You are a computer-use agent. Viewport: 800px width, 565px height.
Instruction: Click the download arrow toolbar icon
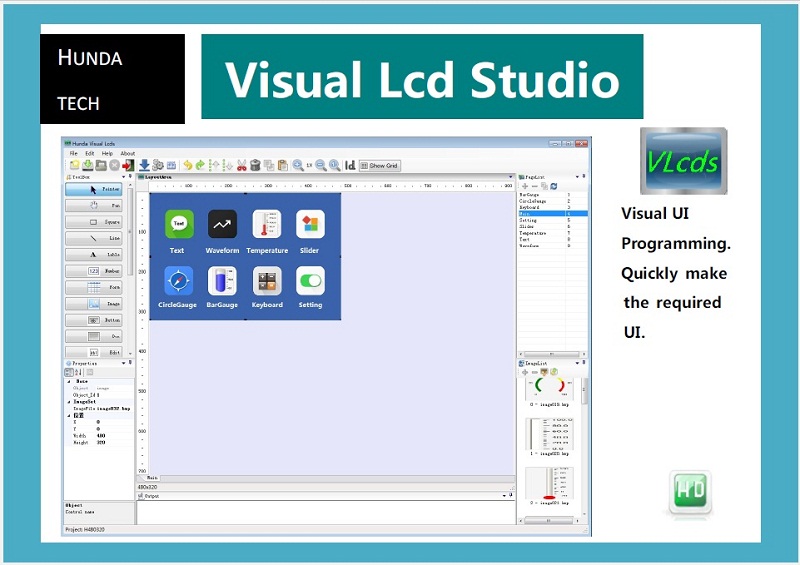[144, 165]
